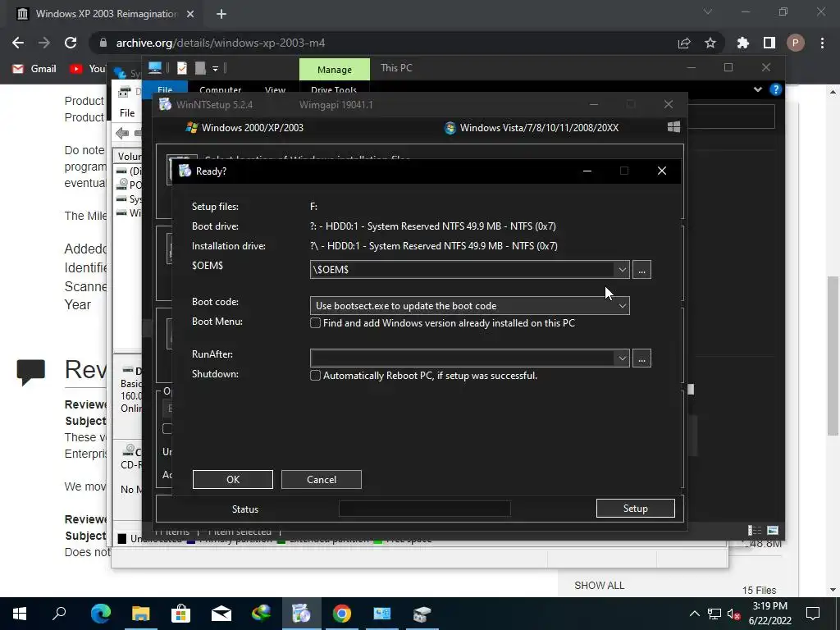Browse for RunAfter file with ellipsis button
The height and width of the screenshot is (630, 840).
point(641,358)
